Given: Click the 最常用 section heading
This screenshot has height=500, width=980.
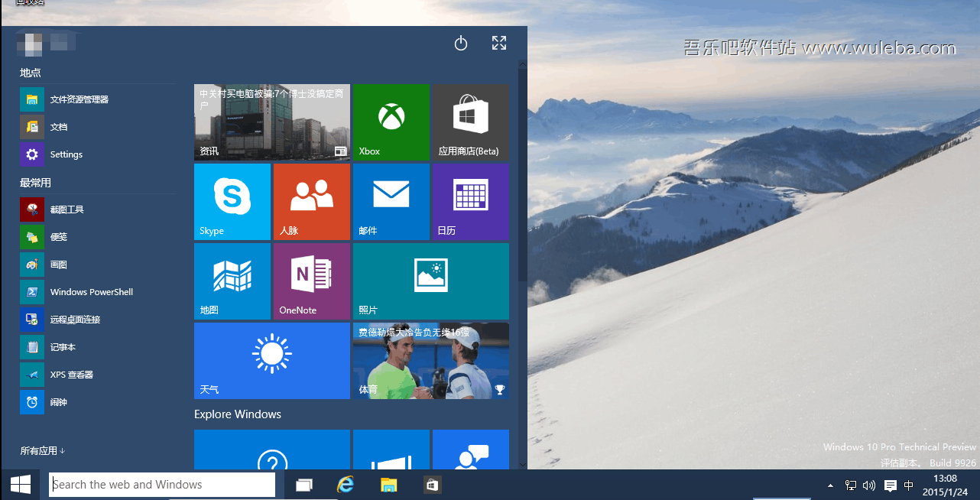Looking at the screenshot, I should tap(35, 183).
